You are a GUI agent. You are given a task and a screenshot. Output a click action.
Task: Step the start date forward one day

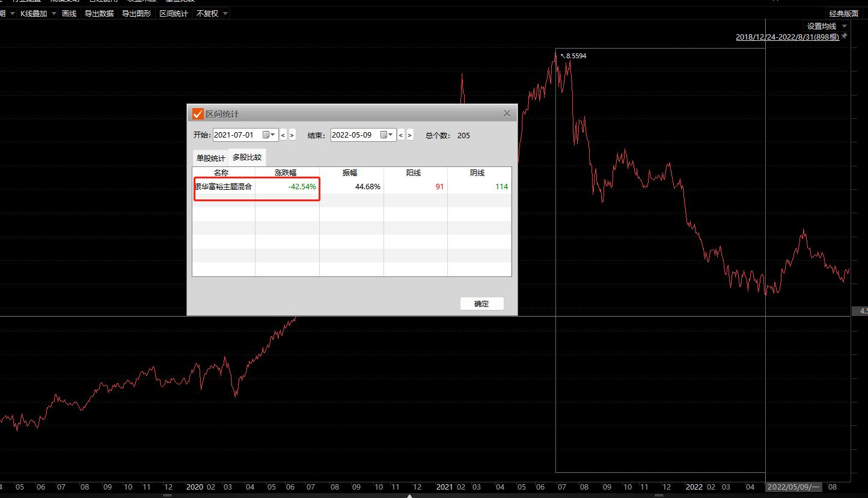[292, 135]
